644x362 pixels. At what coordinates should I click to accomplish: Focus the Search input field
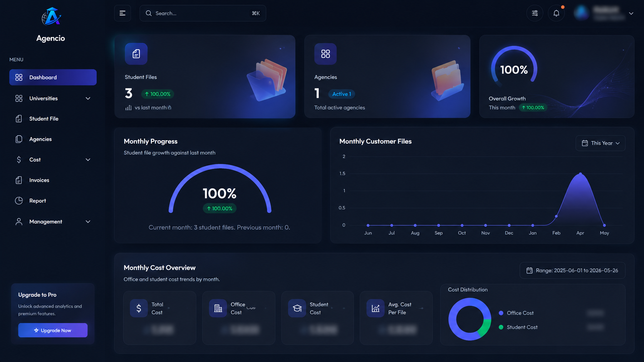pyautogui.click(x=203, y=13)
